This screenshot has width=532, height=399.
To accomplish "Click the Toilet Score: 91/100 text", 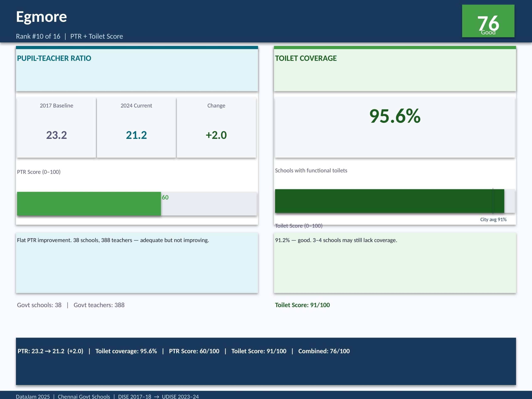I will (x=302, y=305).
